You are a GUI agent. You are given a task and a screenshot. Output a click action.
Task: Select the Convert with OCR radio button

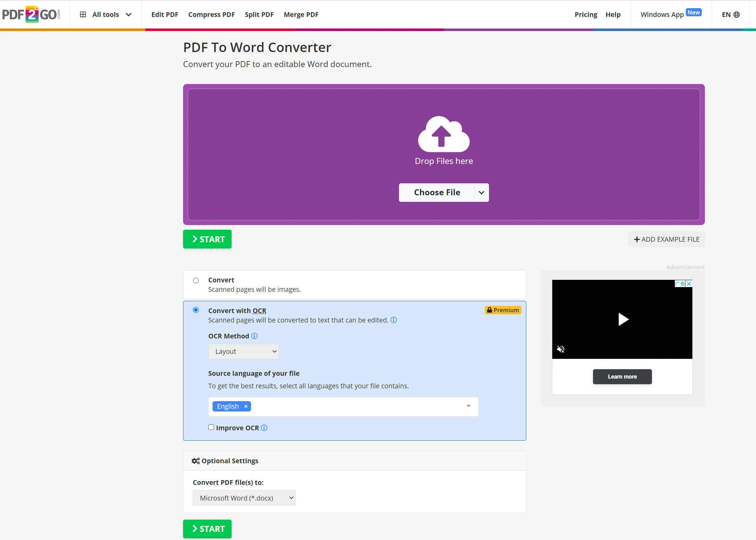pos(196,310)
